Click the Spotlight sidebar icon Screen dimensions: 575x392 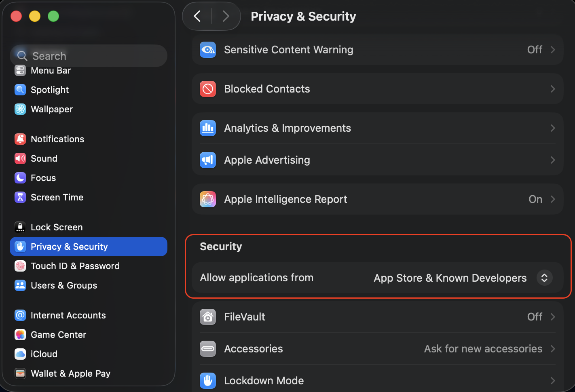click(20, 90)
